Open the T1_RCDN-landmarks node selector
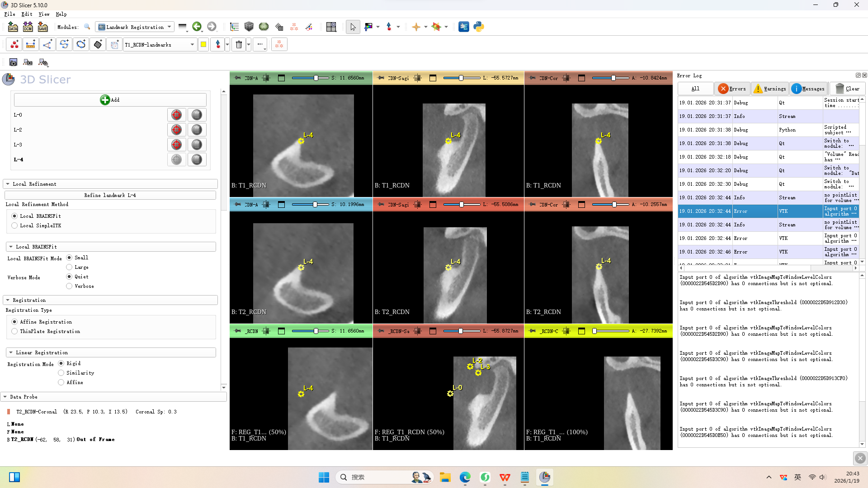Screen dimensions: 868x488 tap(159, 45)
